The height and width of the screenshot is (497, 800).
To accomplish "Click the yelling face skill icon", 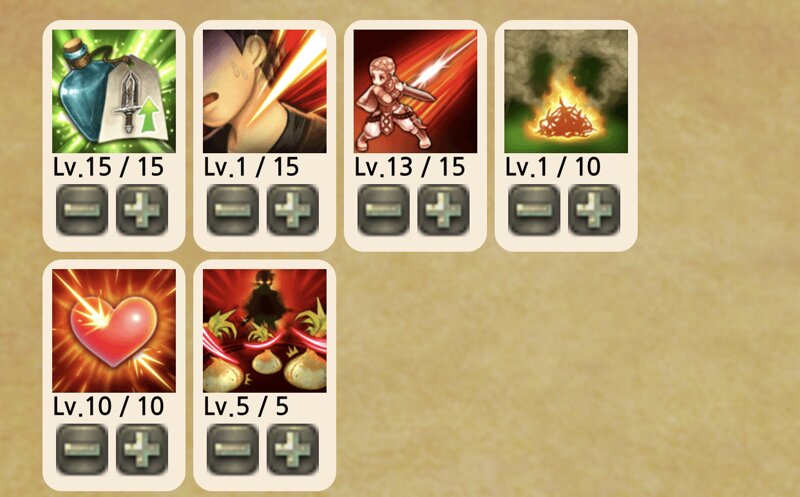I will pos(265,91).
